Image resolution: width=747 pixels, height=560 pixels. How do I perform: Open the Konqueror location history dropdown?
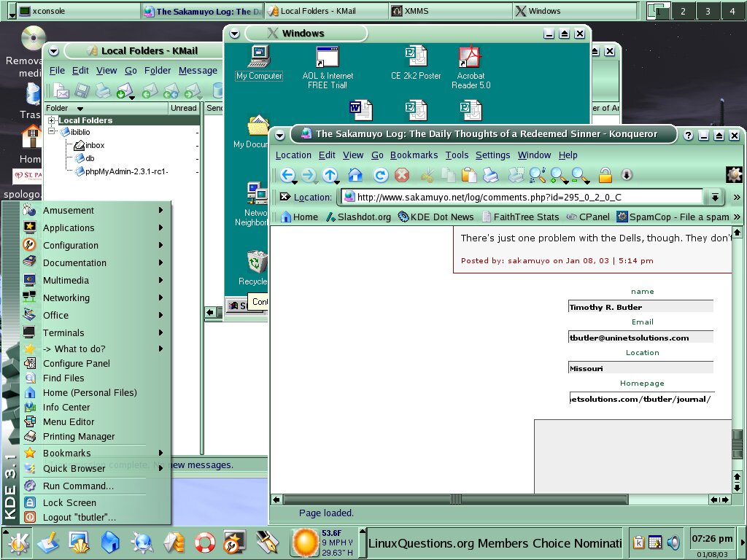pyautogui.click(x=715, y=197)
